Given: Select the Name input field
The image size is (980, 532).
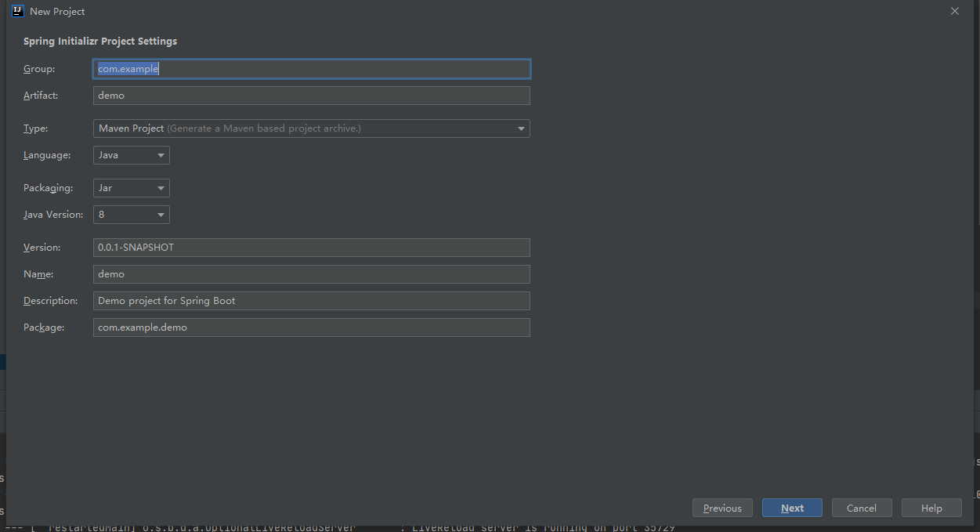Looking at the screenshot, I should 312,274.
